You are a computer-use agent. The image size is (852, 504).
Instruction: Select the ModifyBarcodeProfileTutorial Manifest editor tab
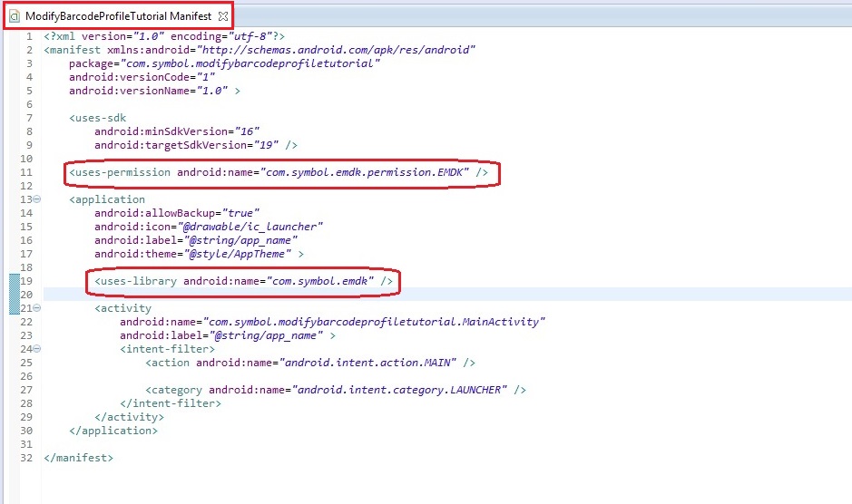pos(117,16)
